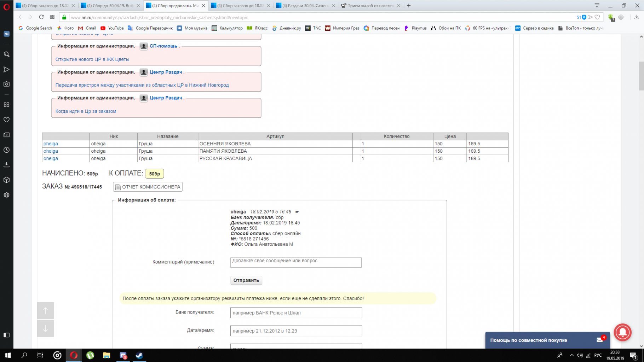The height and width of the screenshot is (362, 644).
Task: Open 'Открытие нового ЦР в ЖК Цветы' link
Action: [x=92, y=59]
